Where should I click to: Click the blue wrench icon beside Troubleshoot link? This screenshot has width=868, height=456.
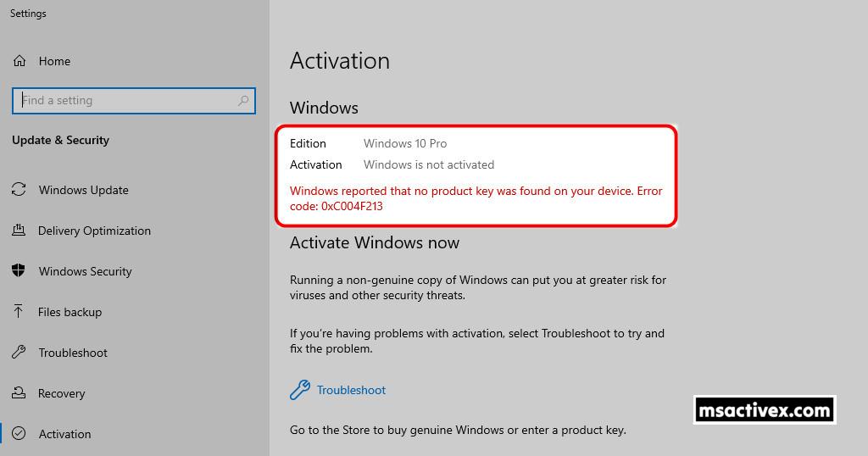(299, 390)
